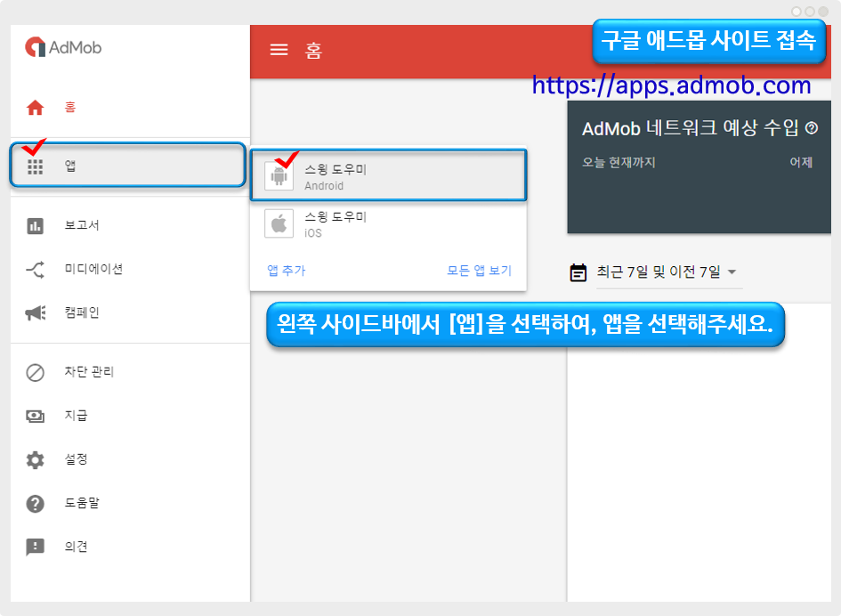This screenshot has width=841, height=616.
Task: Click the Campaign (캠페인) megaphone icon
Action: click(x=35, y=312)
